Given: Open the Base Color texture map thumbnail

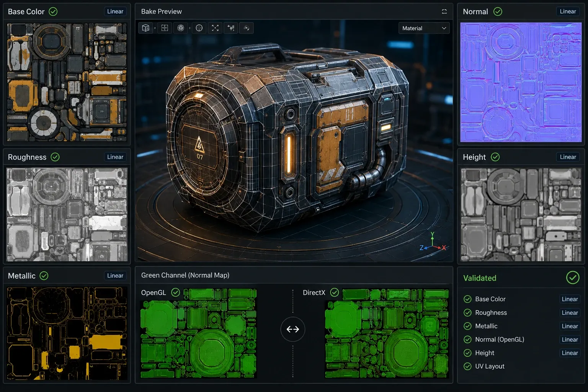Looking at the screenshot, I should 67,82.
